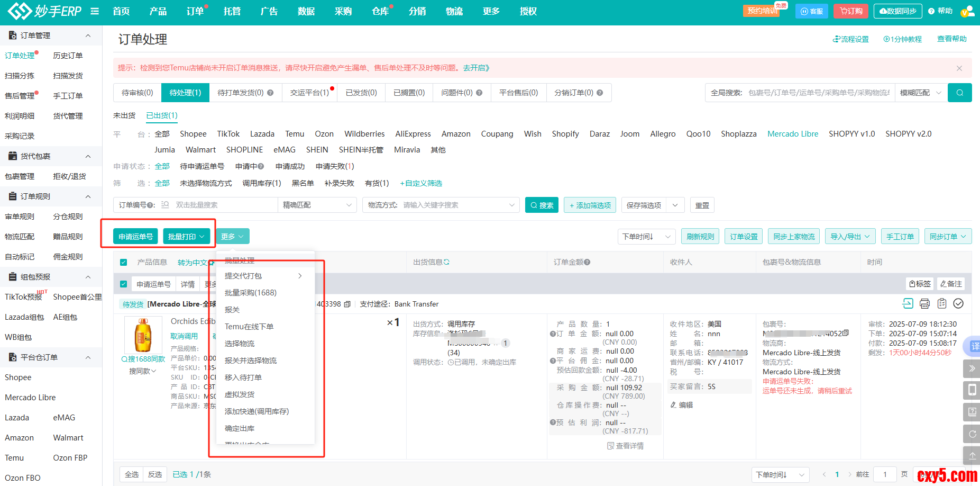Click the scroll-to-top arrow on right sidebar
980x486 pixels.
coord(972,455)
